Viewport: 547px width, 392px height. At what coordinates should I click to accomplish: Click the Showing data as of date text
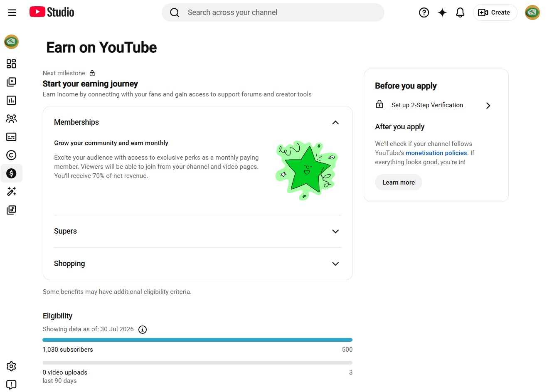[88, 329]
